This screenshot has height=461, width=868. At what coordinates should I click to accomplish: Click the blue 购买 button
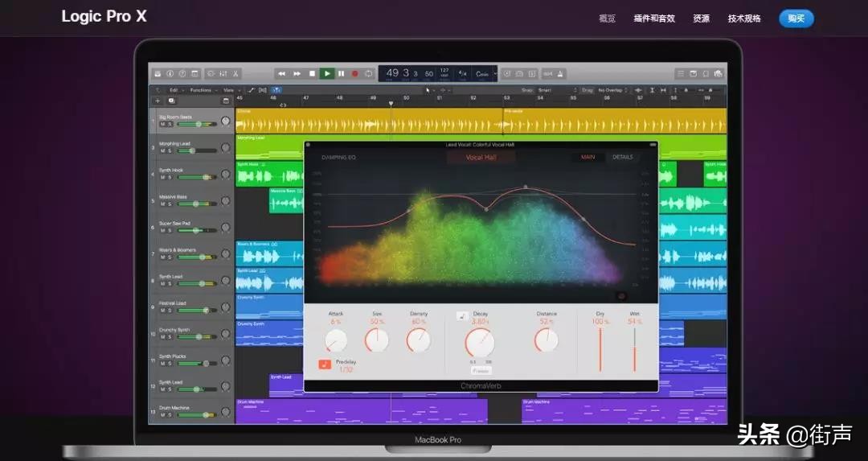point(796,19)
